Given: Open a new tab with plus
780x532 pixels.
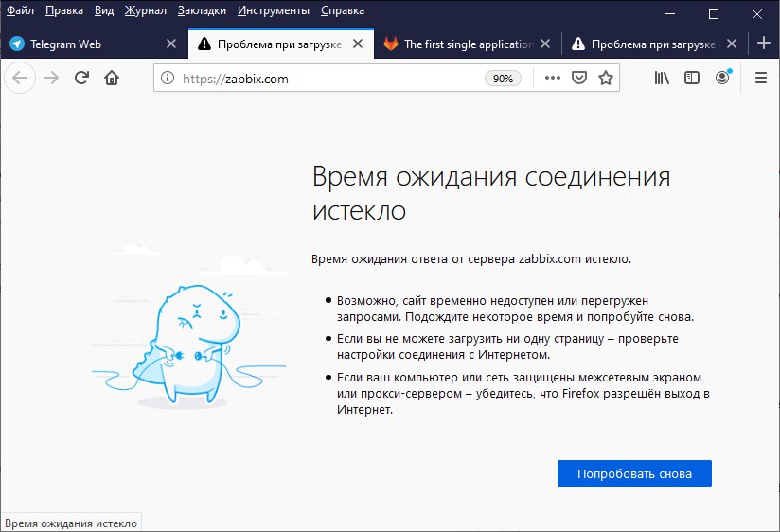Looking at the screenshot, I should tap(764, 44).
